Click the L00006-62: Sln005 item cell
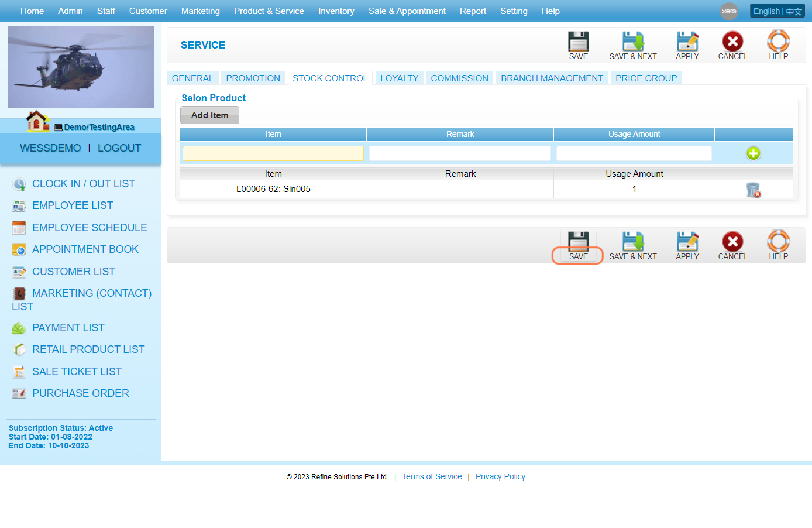 tap(273, 189)
